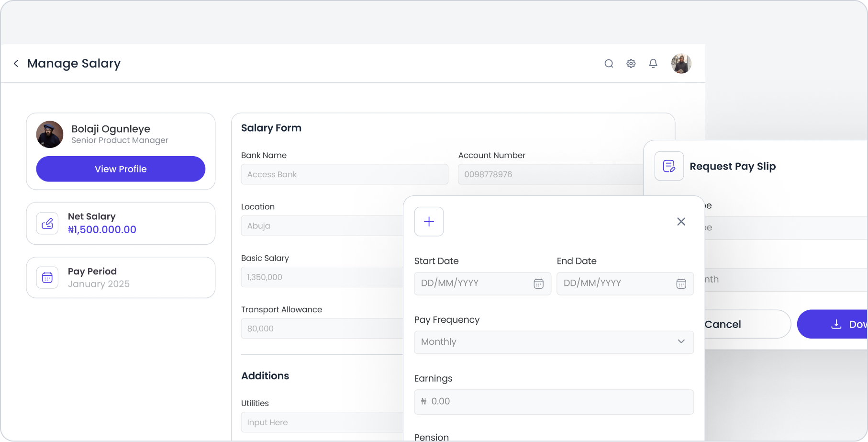Open search using the magnifier icon

pyautogui.click(x=609, y=64)
